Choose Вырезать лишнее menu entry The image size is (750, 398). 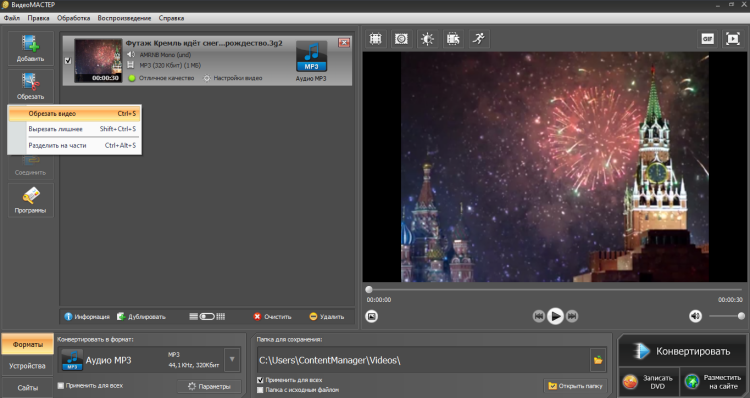click(x=75, y=129)
